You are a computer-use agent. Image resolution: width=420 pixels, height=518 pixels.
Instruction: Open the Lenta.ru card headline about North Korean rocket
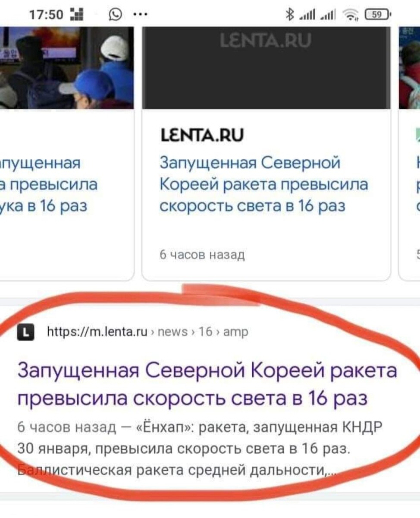263,184
